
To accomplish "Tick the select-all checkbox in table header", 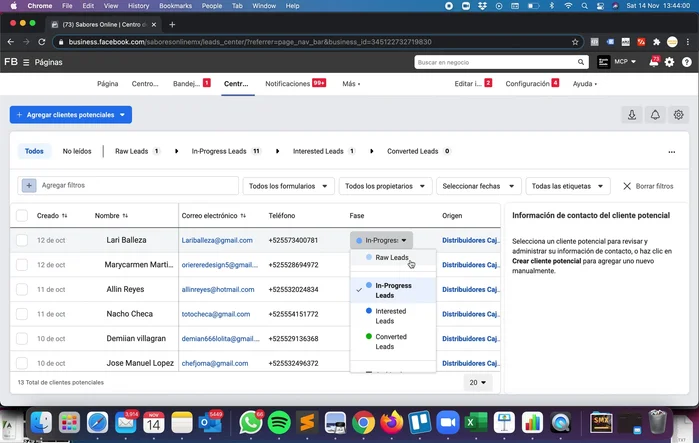I will [x=21, y=215].
